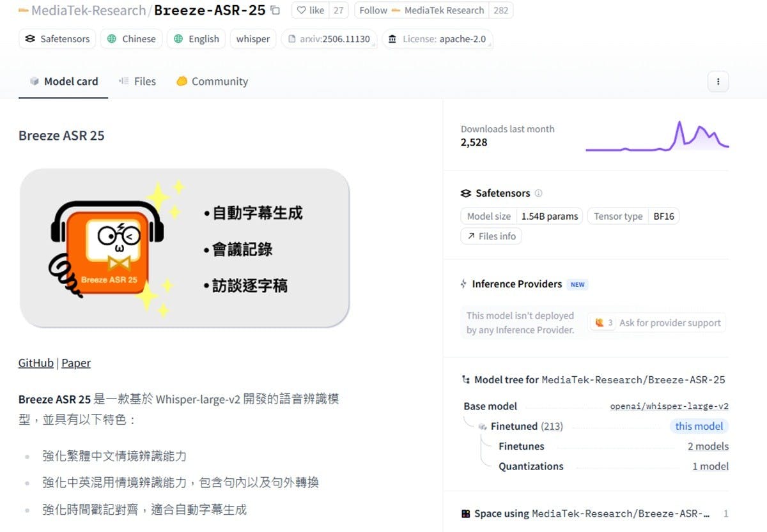Select the English language tag

[x=196, y=39]
